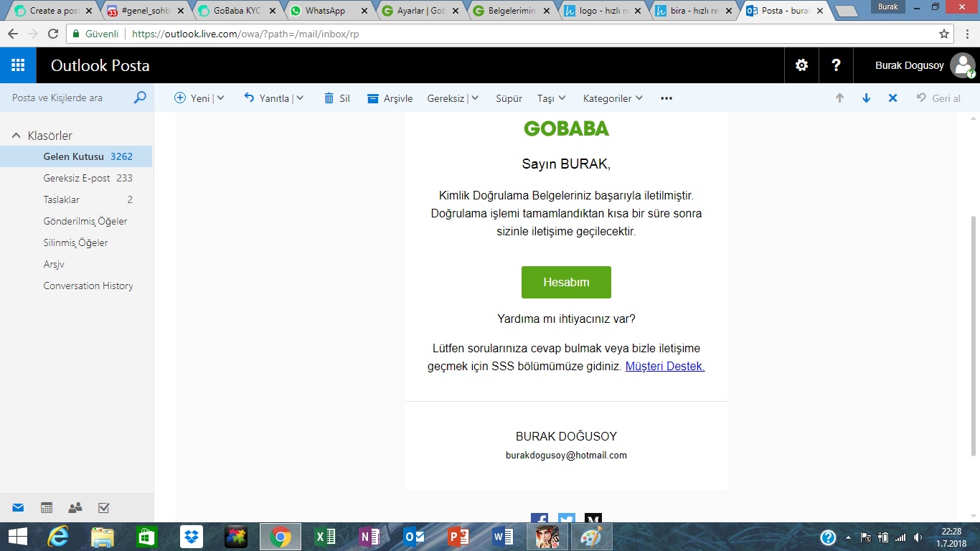Click the browser back arrow
The width and height of the screenshot is (980, 551).
[13, 34]
